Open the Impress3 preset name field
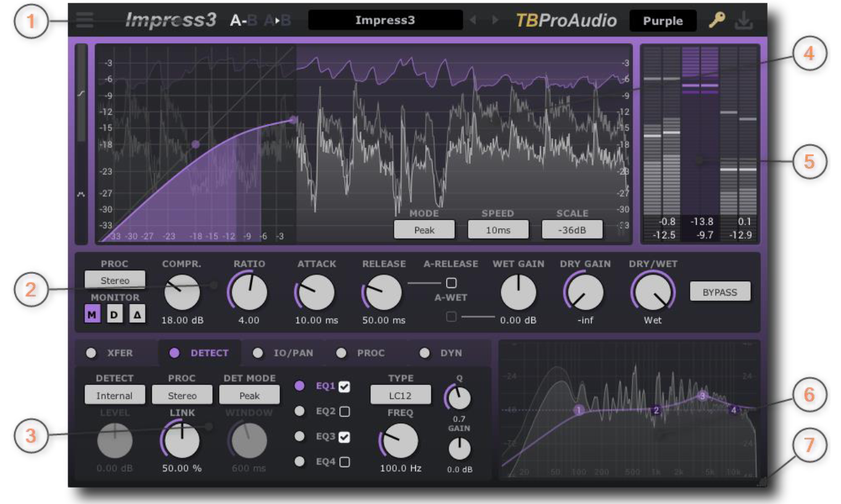 [385, 20]
